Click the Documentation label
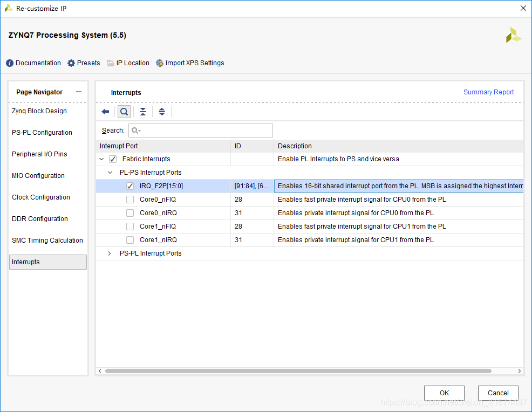The height and width of the screenshot is (412, 532). (38, 63)
